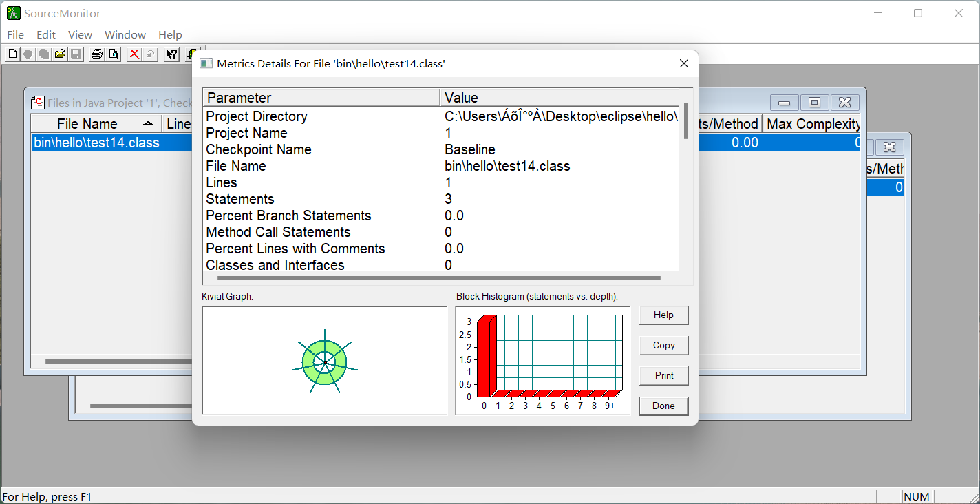
Task: Minimize the Files in Java Project window
Action: pyautogui.click(x=784, y=103)
